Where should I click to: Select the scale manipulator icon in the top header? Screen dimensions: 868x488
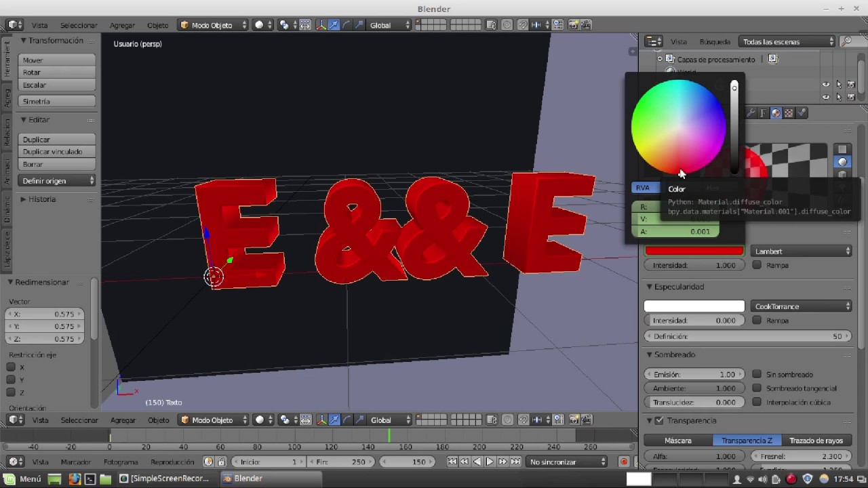[x=359, y=25]
